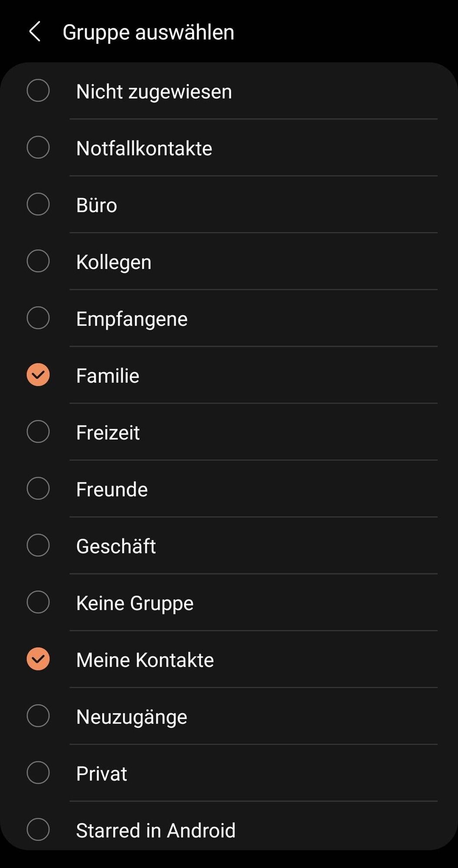Go back using the arrow icon
This screenshot has height=868, width=458.
[35, 32]
